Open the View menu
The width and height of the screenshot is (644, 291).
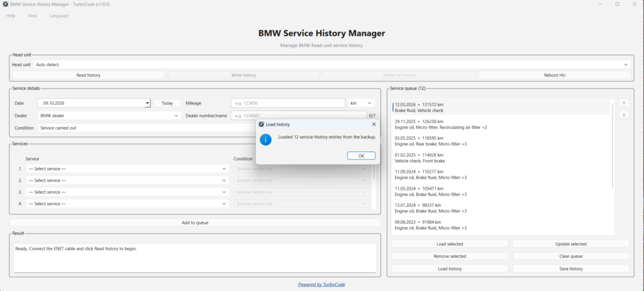click(x=33, y=16)
